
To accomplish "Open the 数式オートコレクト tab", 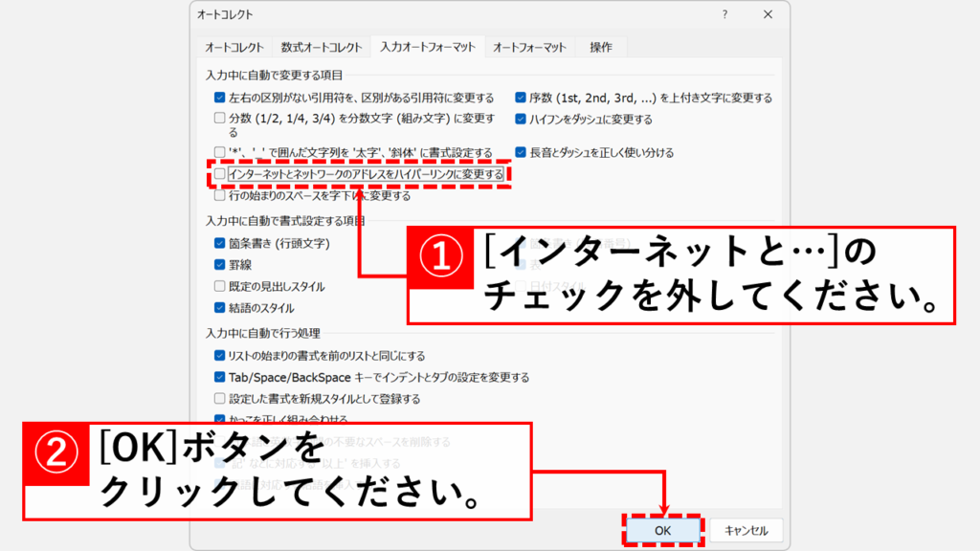I will point(322,48).
